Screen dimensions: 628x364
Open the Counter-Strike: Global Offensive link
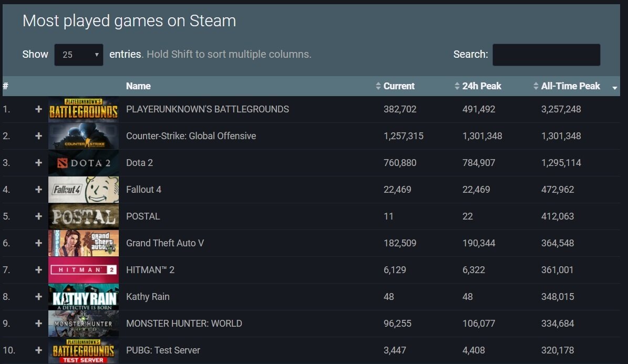coord(191,136)
